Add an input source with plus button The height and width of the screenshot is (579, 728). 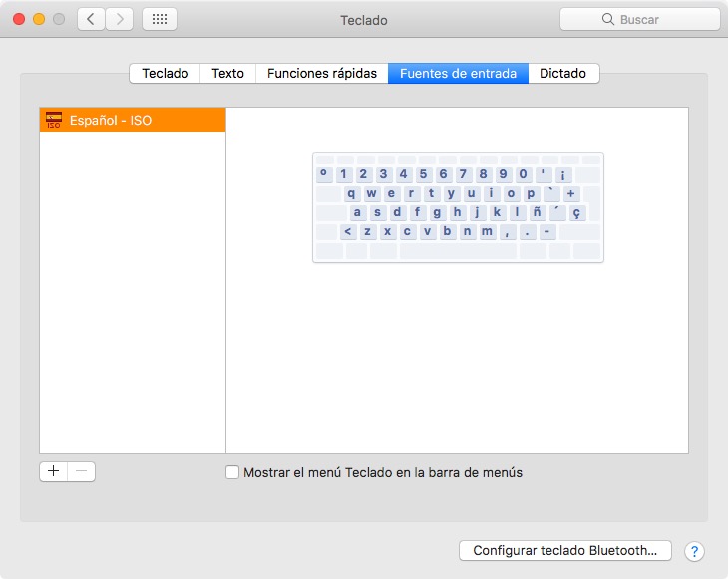pyautogui.click(x=54, y=471)
